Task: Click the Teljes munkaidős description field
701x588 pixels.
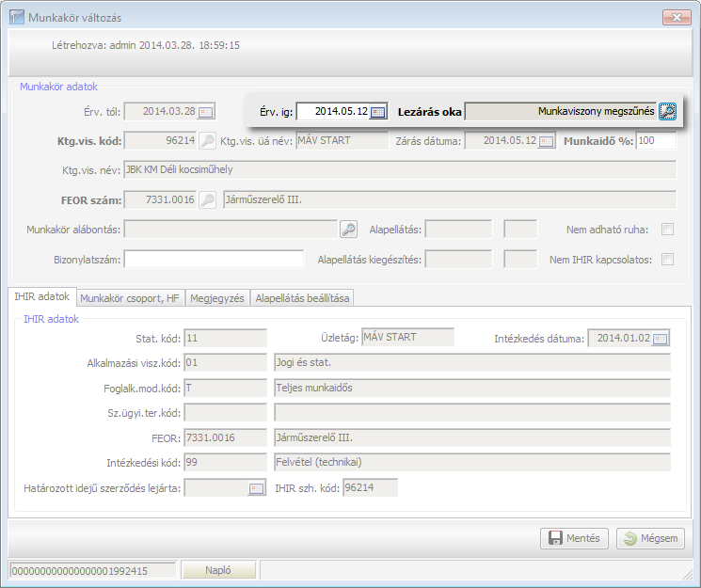Action: coord(472,389)
